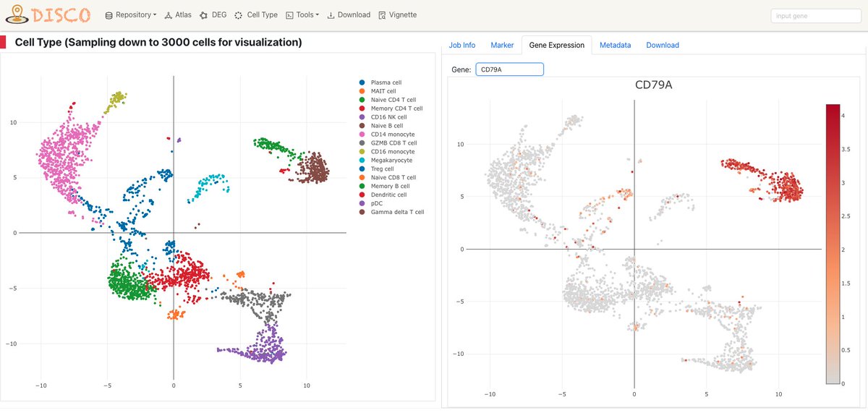The height and width of the screenshot is (413, 868).
Task: Click the pDC legend label
Action: click(x=377, y=204)
